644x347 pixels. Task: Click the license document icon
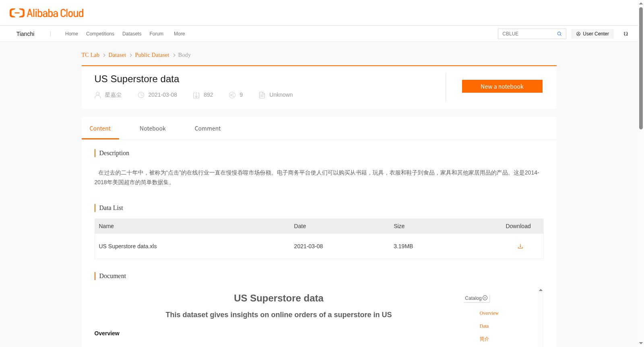(x=262, y=95)
